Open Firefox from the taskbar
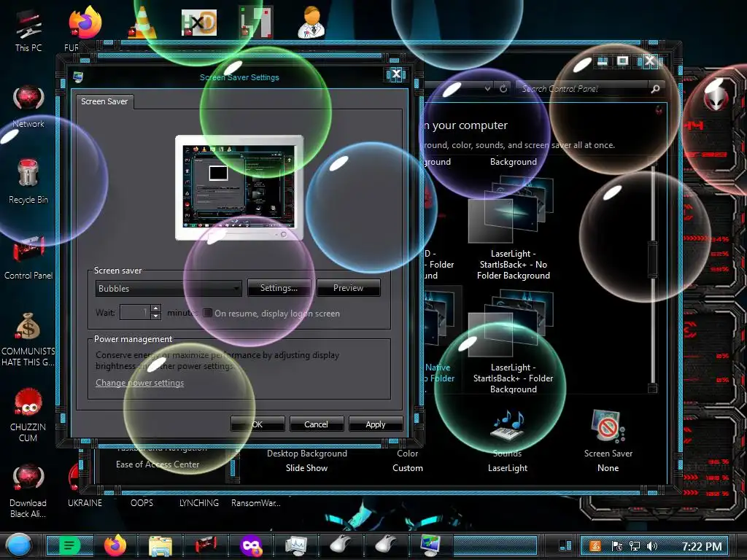Viewport: 747px width, 560px height. tap(115, 545)
